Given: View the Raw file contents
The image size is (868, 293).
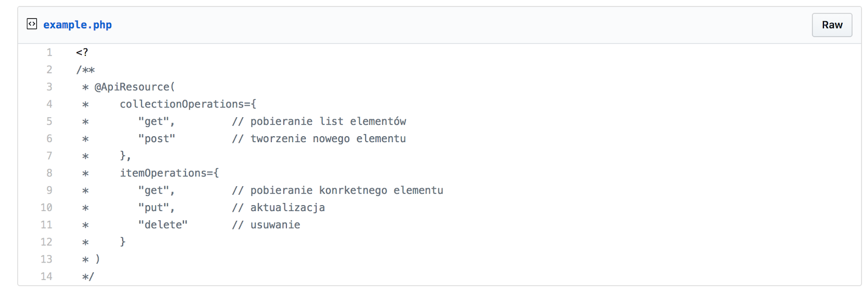Looking at the screenshot, I should 832,25.
